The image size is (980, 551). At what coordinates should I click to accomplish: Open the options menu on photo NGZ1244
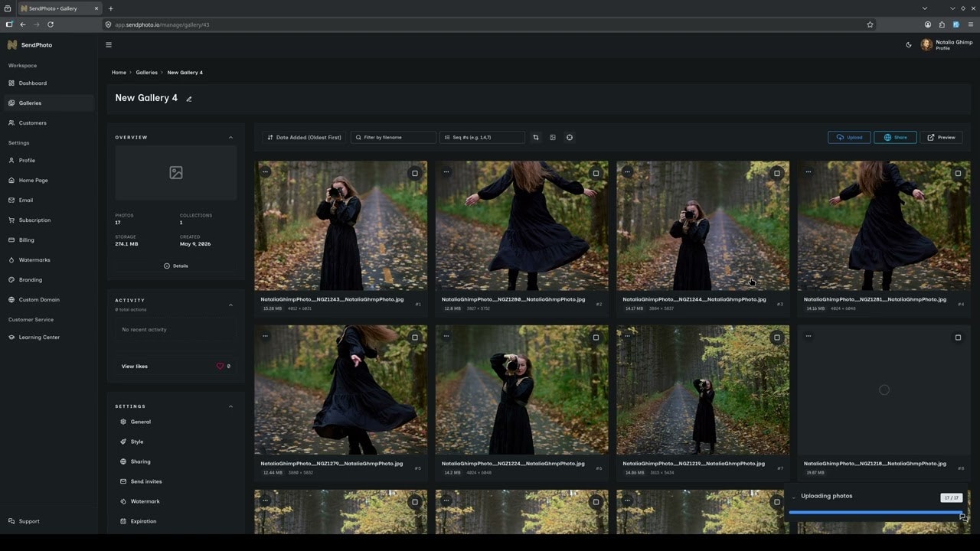point(627,172)
